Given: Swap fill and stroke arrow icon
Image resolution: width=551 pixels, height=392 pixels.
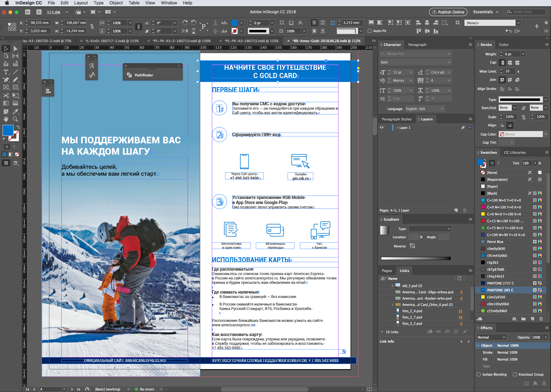Looking at the screenshot, I should [x=18, y=127].
